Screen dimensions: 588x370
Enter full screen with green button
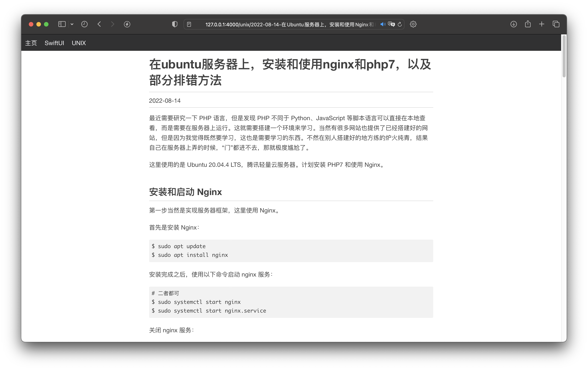click(x=46, y=24)
